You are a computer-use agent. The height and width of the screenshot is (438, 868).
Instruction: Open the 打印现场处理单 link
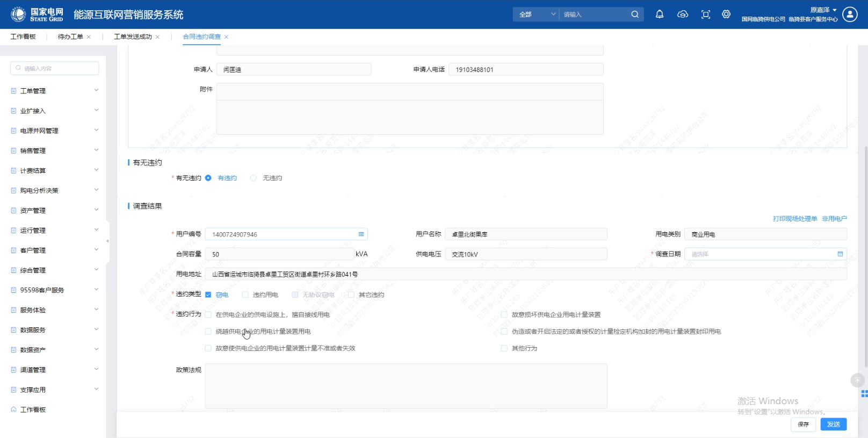pyautogui.click(x=794, y=219)
